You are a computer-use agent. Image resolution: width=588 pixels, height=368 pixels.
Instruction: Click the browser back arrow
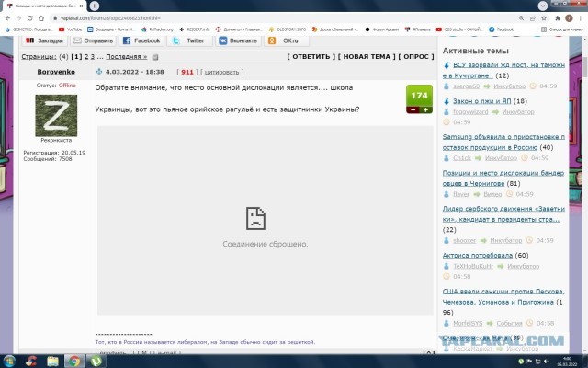8,18
